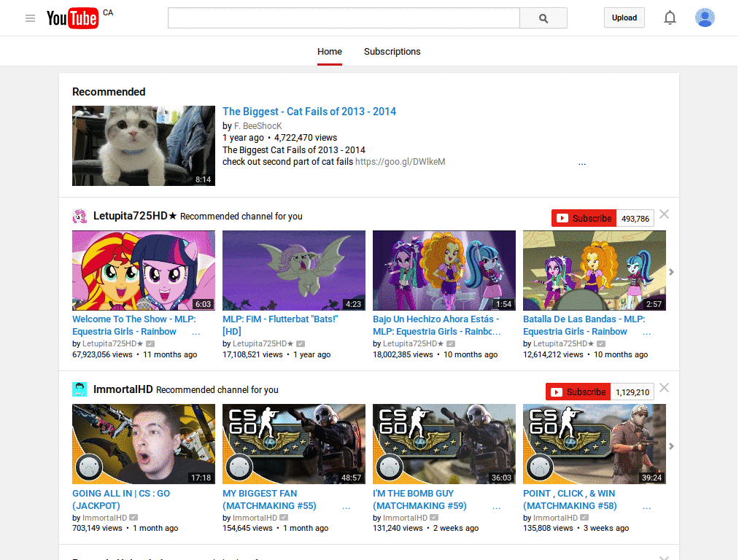Open the Letupita725HD channel avatar
This screenshot has width=747, height=560.
point(80,217)
